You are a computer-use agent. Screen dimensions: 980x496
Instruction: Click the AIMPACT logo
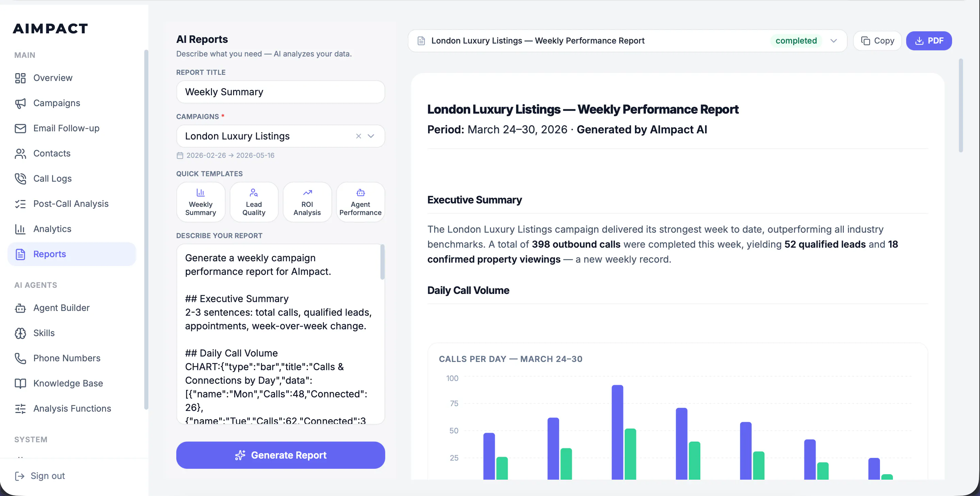50,29
